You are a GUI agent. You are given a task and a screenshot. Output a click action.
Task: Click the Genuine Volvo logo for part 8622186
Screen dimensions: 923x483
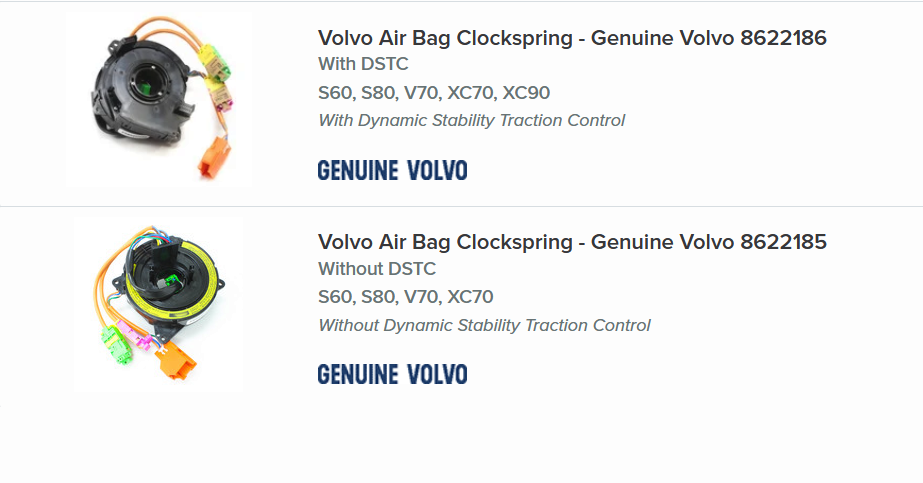392,170
